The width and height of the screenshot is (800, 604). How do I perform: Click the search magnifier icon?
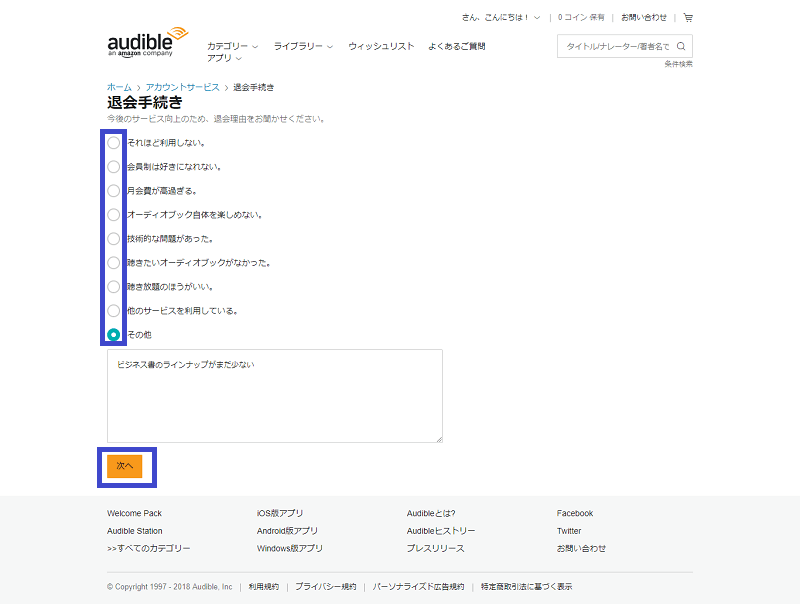tap(681, 46)
